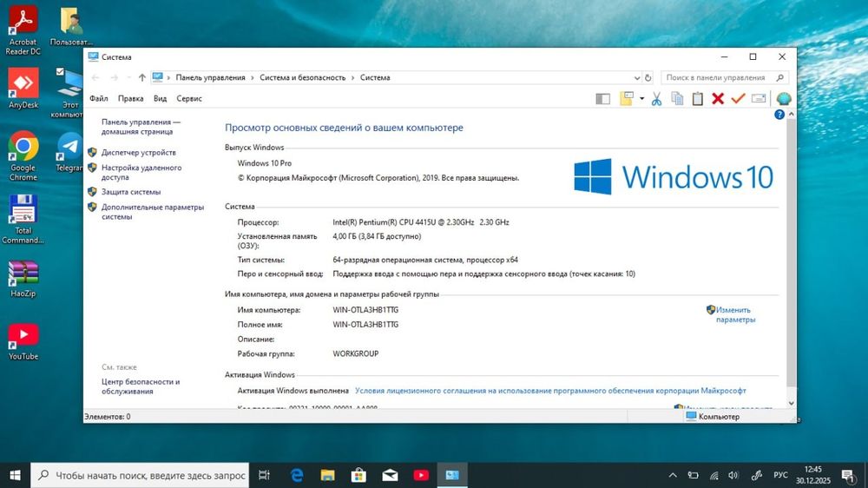
Task: Expand the recent locations arrow
Action: 128,77
